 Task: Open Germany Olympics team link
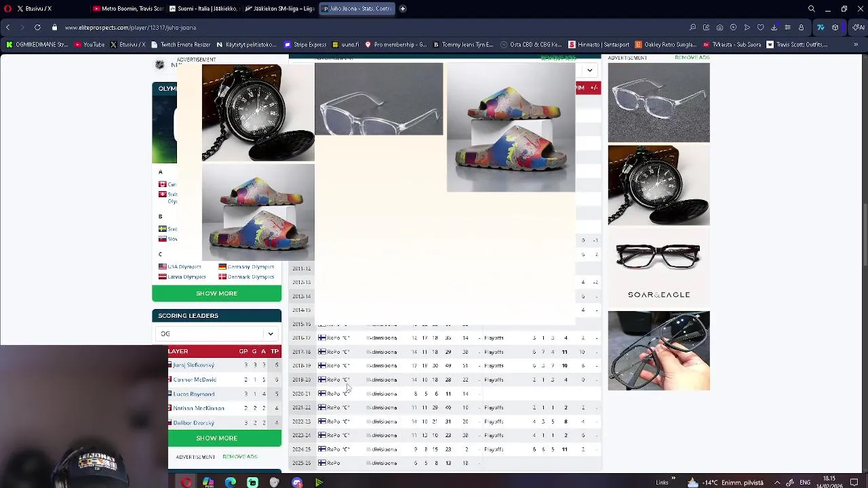pyautogui.click(x=251, y=267)
